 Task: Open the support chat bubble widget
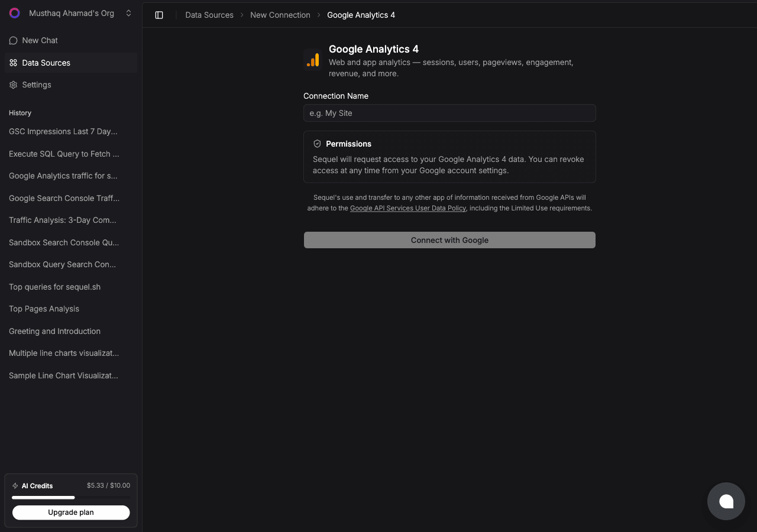point(726,501)
